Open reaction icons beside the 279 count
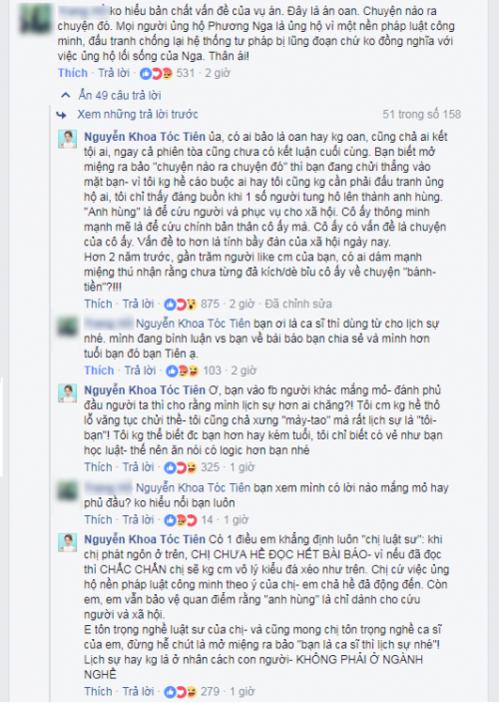499x703 pixels. [181, 691]
